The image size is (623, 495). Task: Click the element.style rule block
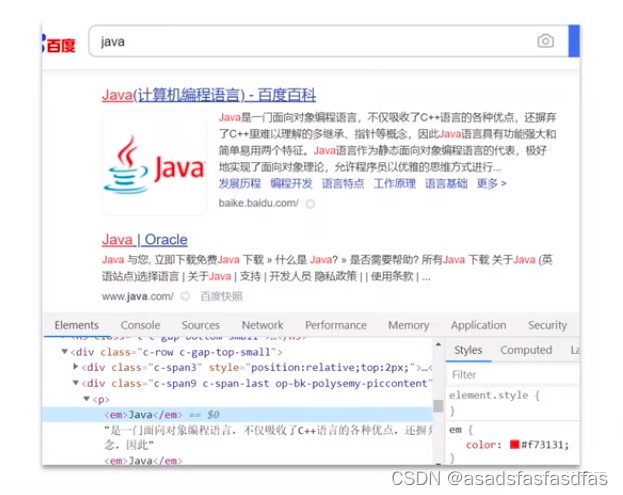coord(513,403)
